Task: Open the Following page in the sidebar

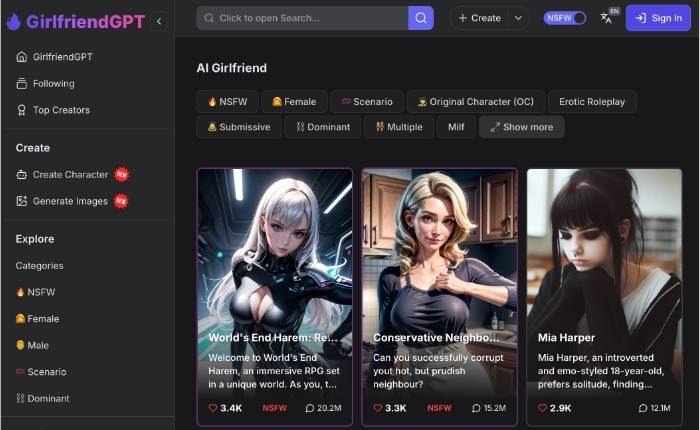Action: click(x=46, y=83)
